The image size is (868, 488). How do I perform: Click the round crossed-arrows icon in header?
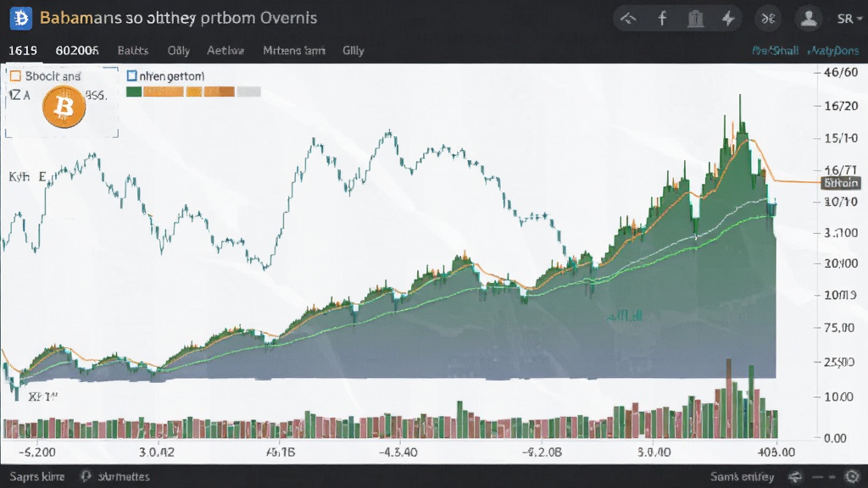768,19
